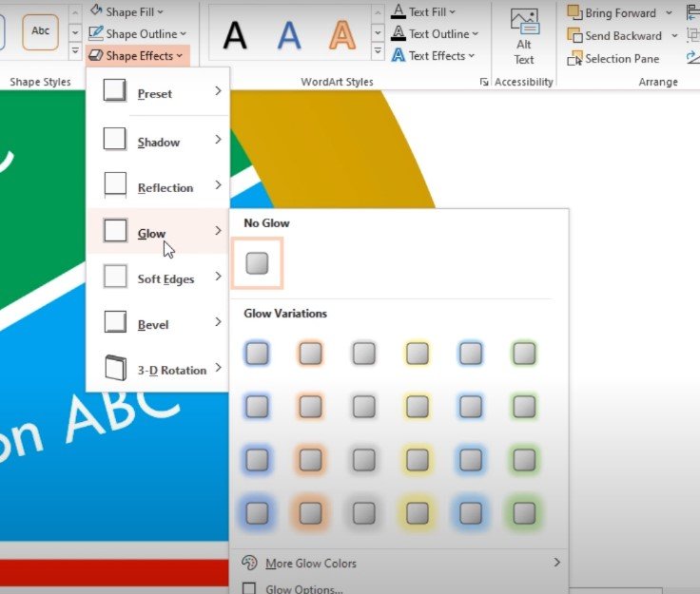The height and width of the screenshot is (594, 700).
Task: Apply black WordArt style letter A
Action: tap(235, 36)
